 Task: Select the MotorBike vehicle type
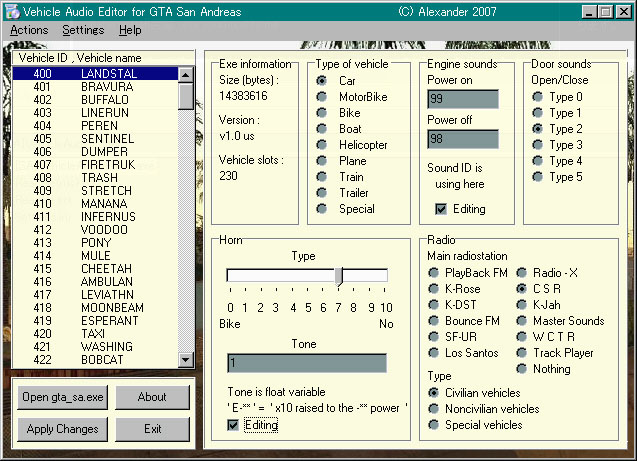[x=322, y=97]
